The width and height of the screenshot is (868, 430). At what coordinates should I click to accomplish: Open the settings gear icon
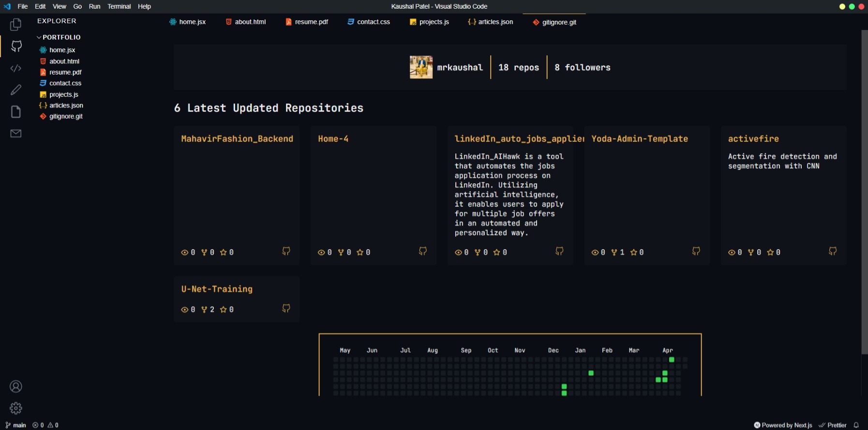tap(16, 408)
